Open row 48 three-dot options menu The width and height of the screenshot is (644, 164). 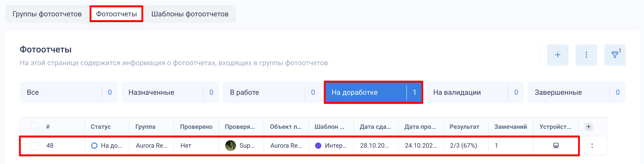592,145
